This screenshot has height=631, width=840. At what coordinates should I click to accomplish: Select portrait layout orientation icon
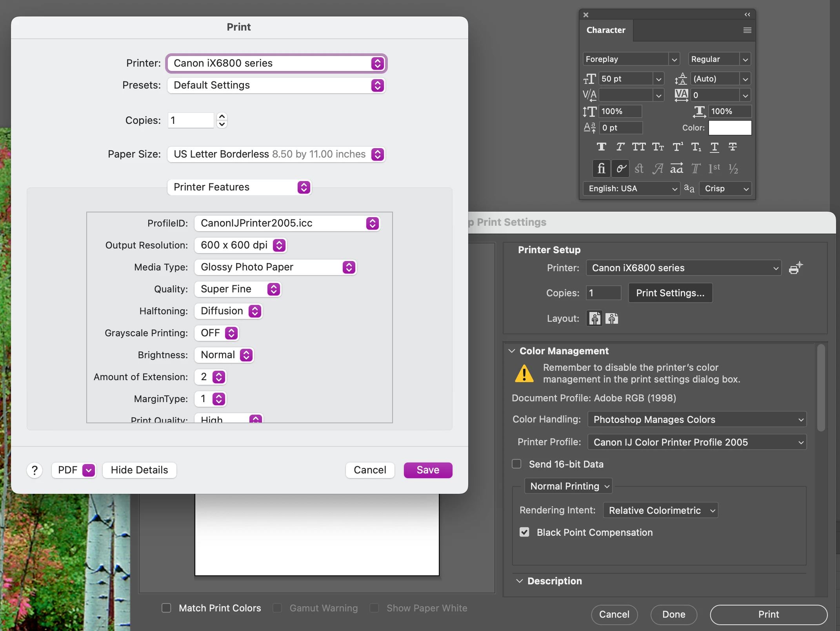tap(595, 318)
